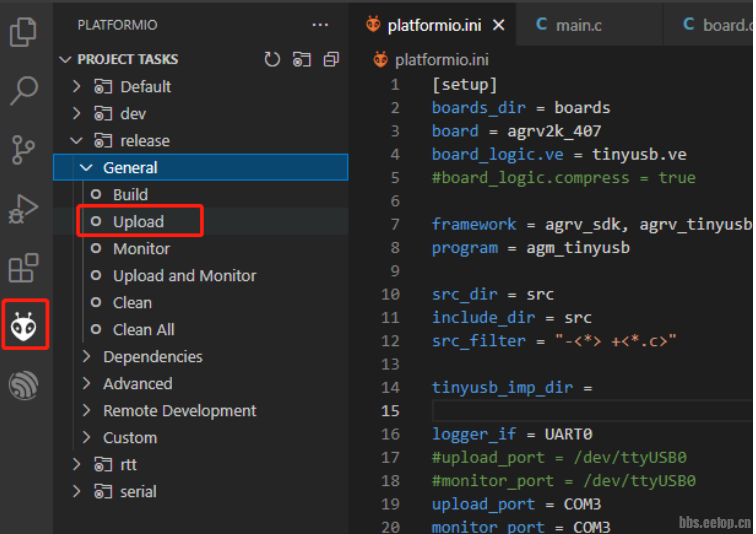Expand the Dependencies group

click(x=86, y=356)
